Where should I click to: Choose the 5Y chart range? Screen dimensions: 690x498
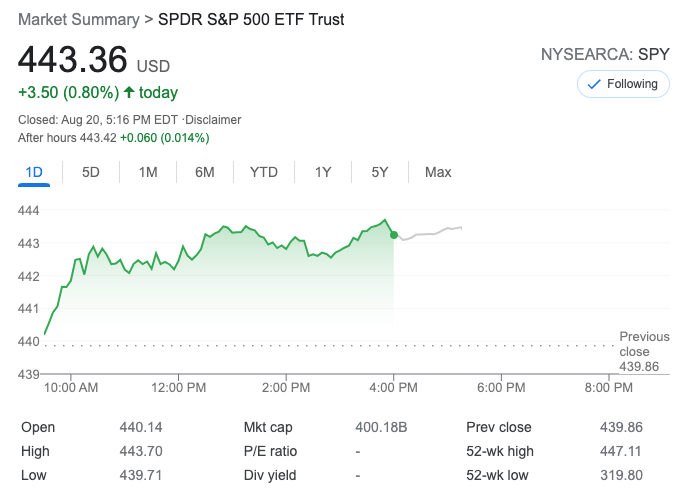(380, 172)
